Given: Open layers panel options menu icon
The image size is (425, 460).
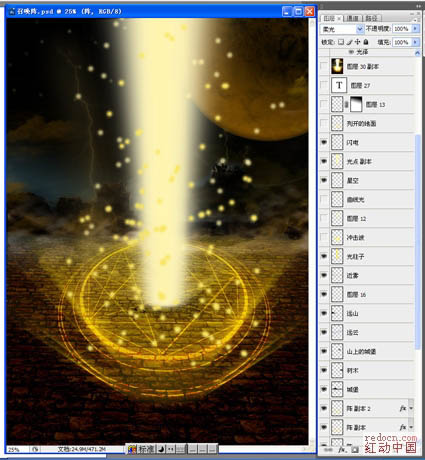Looking at the screenshot, I should 415,20.
